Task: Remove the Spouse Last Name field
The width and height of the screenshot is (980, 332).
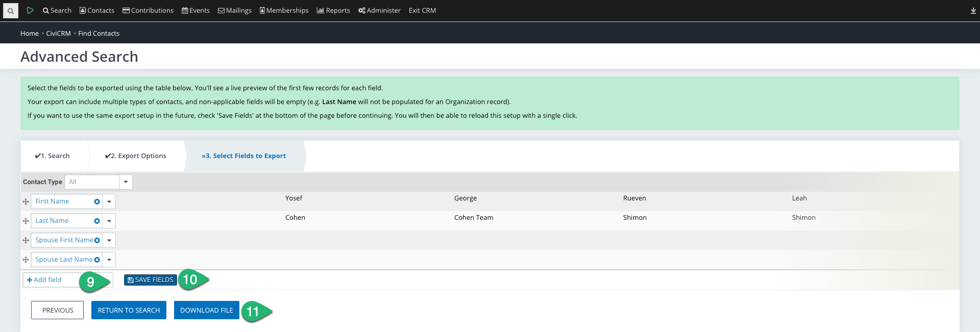Action: (x=97, y=260)
